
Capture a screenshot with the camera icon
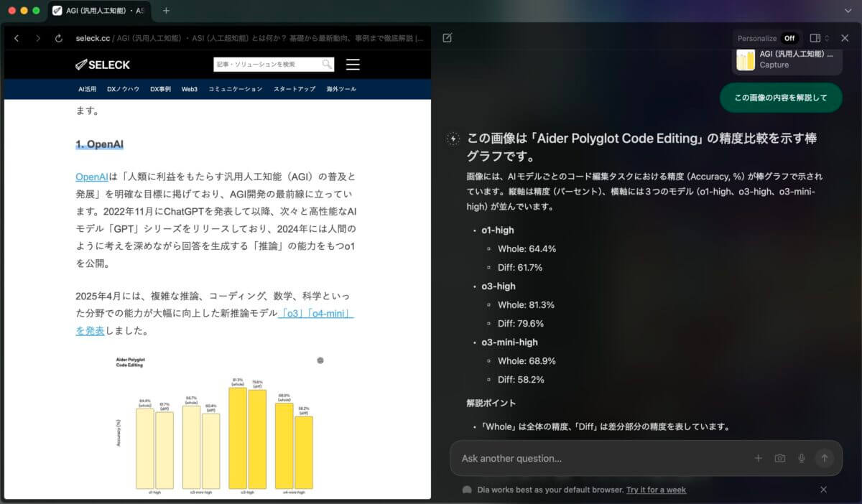(x=780, y=458)
